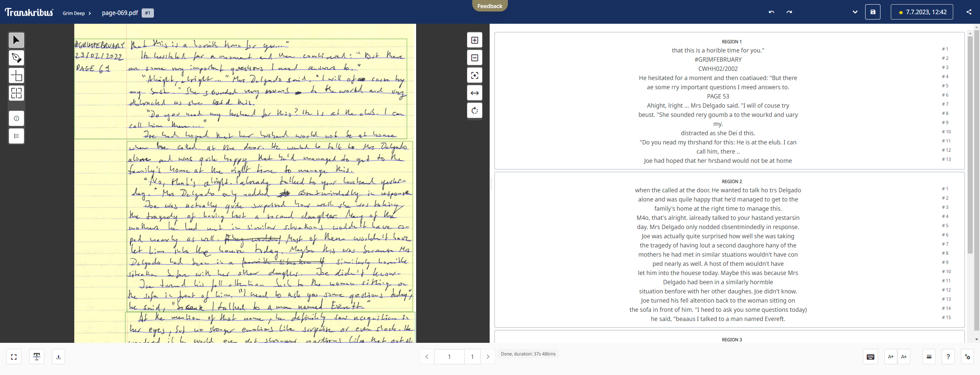
Task: Open the Grim Deep collection breadcrumb
Action: click(x=74, y=13)
